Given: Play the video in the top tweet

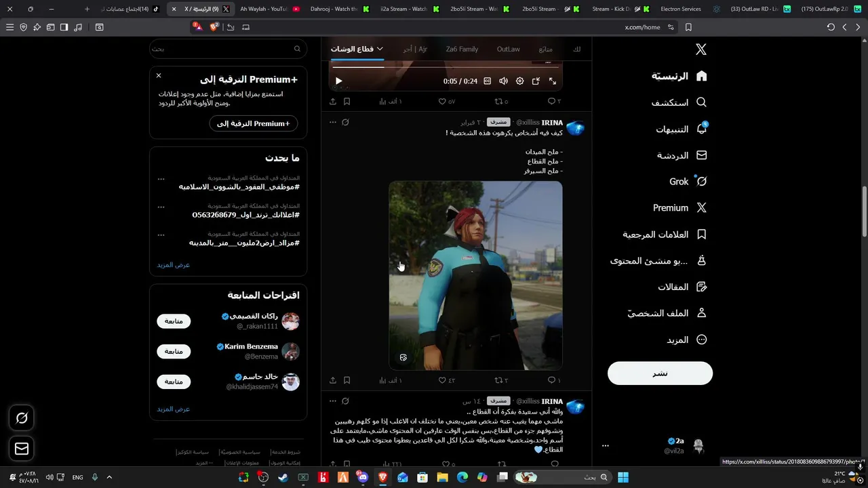Looking at the screenshot, I should click(338, 81).
